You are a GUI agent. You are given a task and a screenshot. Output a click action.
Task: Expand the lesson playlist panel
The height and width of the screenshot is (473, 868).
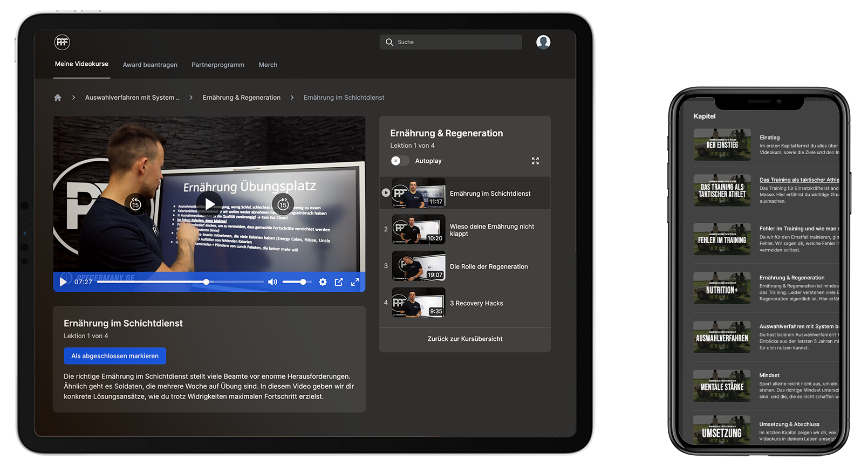pos(535,161)
